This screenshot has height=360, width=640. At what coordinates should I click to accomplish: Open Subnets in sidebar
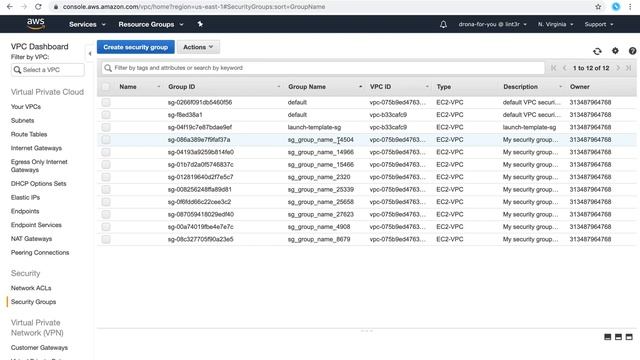pos(22,120)
